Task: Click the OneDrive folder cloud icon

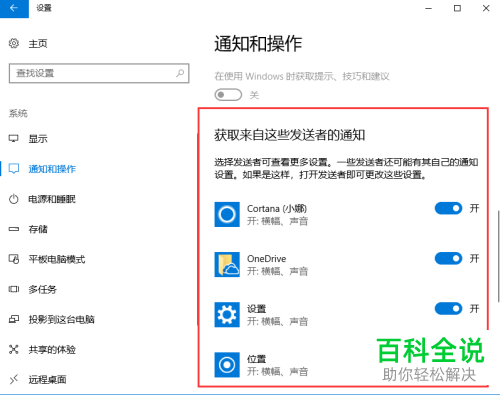Action: pyautogui.click(x=227, y=265)
